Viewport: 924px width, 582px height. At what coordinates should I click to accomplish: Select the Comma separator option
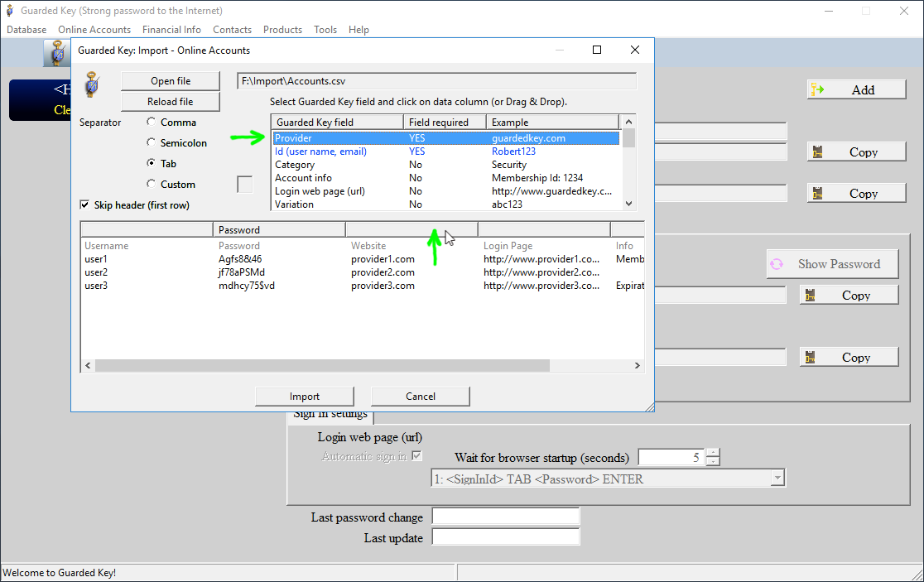(x=151, y=122)
